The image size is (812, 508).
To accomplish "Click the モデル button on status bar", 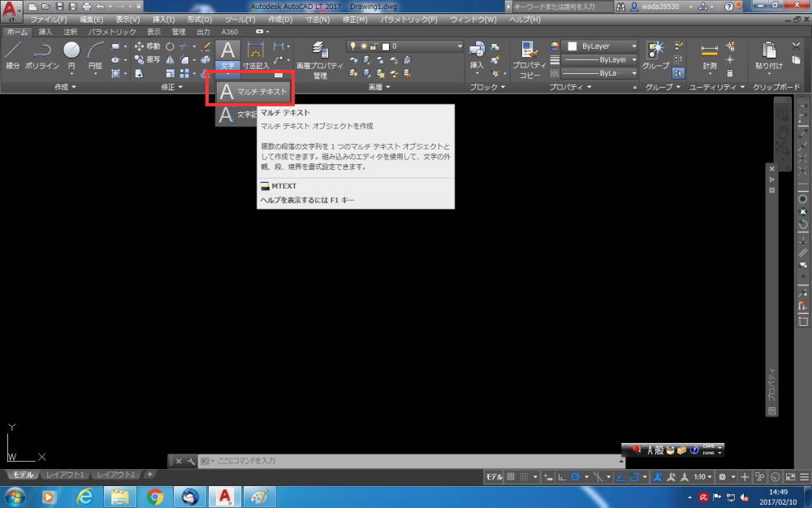I will (x=494, y=477).
